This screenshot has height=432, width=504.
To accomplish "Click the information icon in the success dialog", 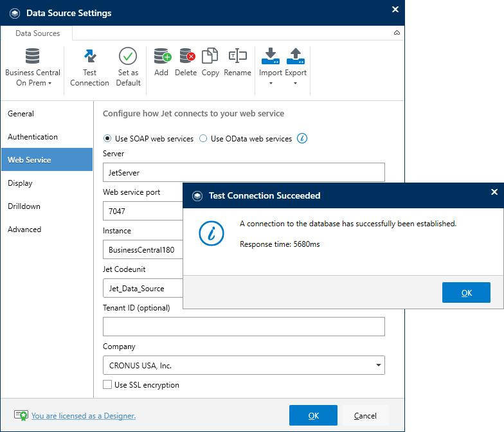I will pyautogui.click(x=212, y=233).
